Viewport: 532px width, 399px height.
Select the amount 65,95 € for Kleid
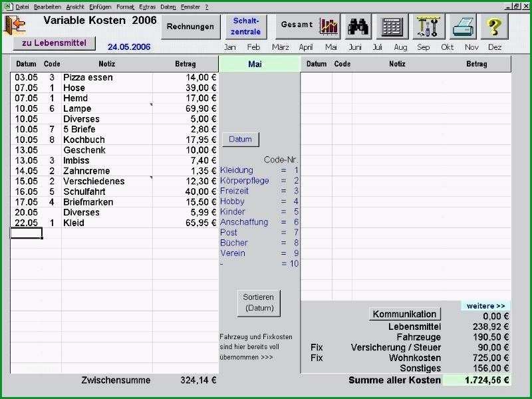click(x=186, y=223)
